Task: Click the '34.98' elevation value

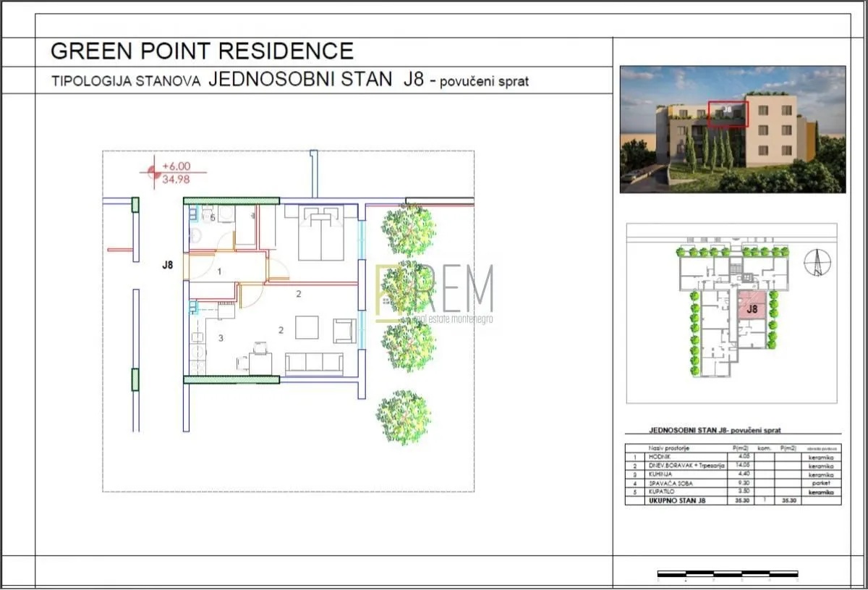Action: [x=176, y=179]
